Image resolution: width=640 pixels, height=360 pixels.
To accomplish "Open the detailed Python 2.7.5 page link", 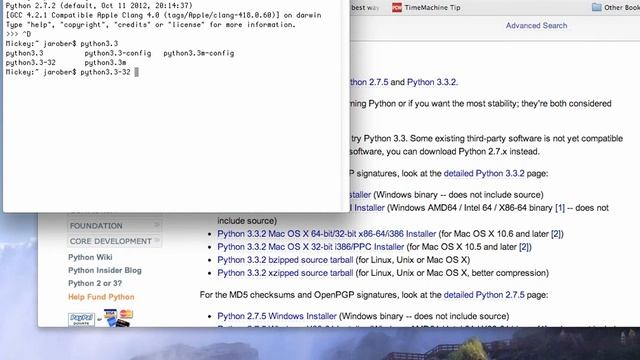I will 484,295.
